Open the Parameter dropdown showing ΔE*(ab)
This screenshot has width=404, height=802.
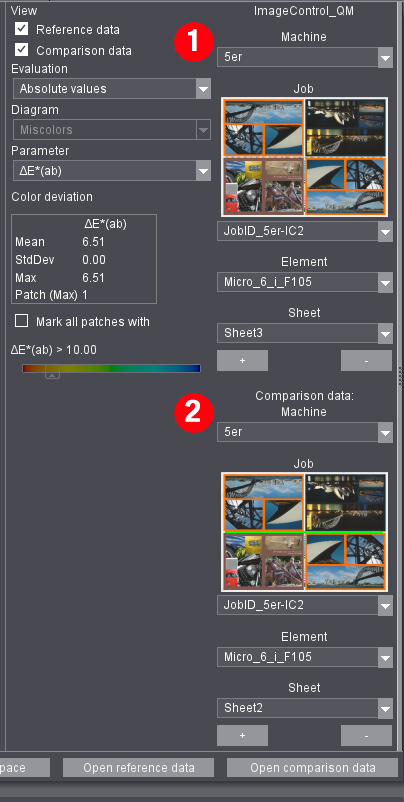tap(111, 171)
